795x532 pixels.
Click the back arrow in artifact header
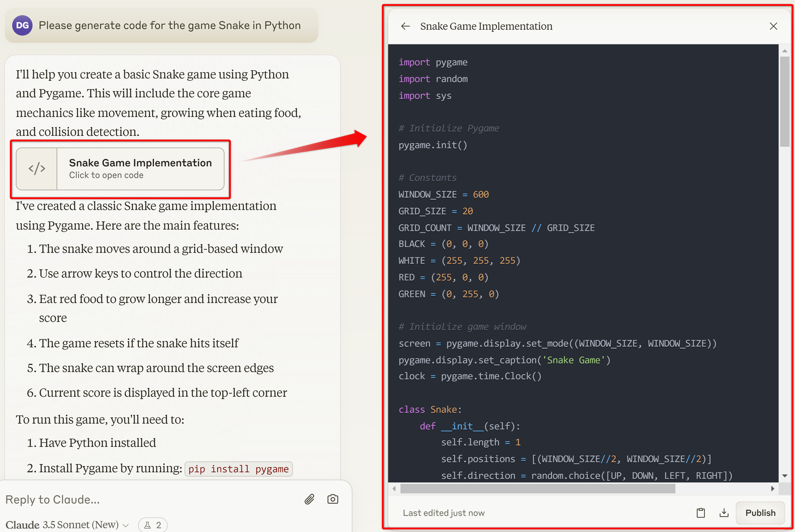[x=405, y=26]
